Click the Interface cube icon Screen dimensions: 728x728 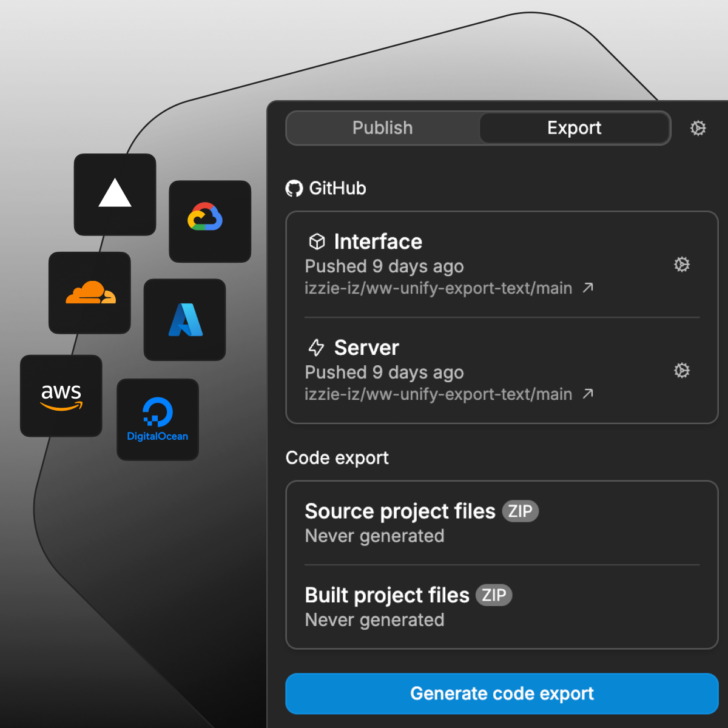click(315, 241)
